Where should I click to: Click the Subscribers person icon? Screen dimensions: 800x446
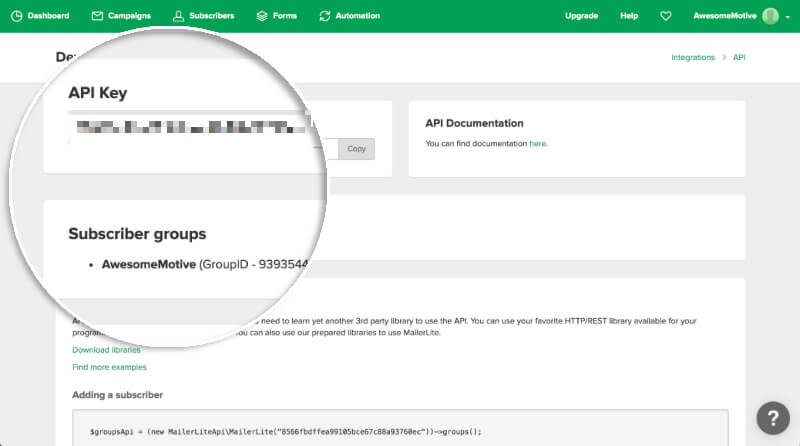[x=178, y=16]
